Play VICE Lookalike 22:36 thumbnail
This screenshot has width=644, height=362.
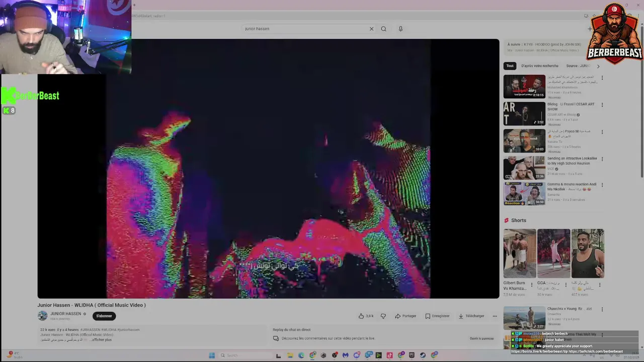524,168
